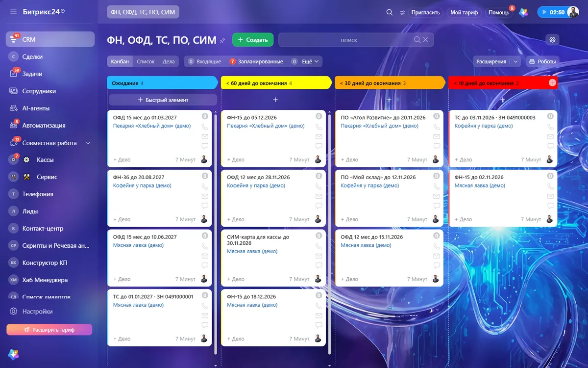The height and width of the screenshot is (368, 588).
Task: Open the user profile avatar in the top bar
Action: point(573,12)
